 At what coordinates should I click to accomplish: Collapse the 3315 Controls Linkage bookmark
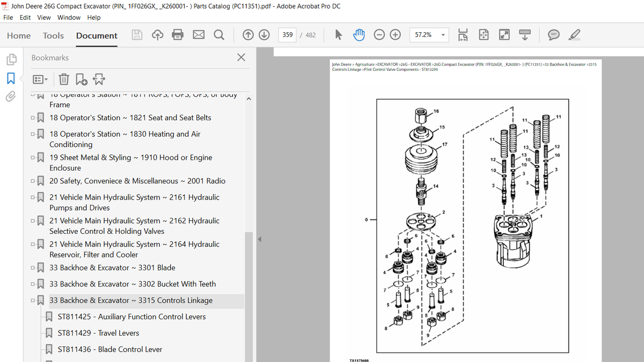[33, 300]
